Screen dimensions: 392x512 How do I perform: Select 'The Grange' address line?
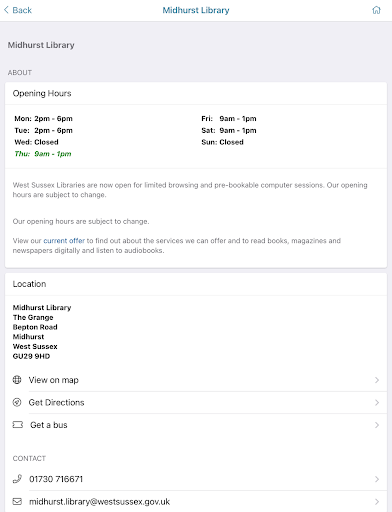pyautogui.click(x=33, y=317)
